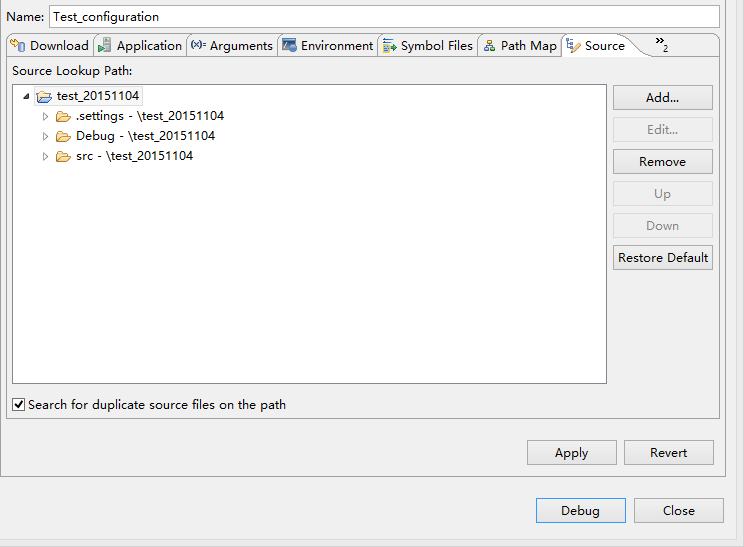Show hidden tabs overflow list

coord(661,43)
